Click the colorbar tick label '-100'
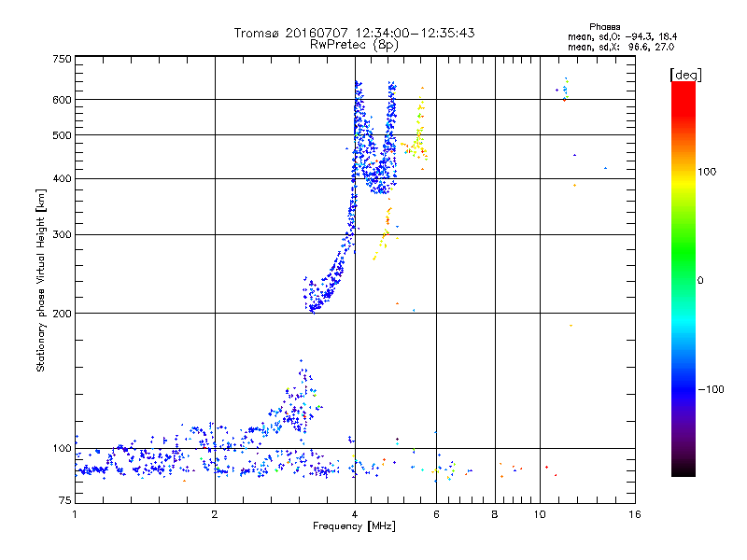747x560 pixels. click(711, 389)
